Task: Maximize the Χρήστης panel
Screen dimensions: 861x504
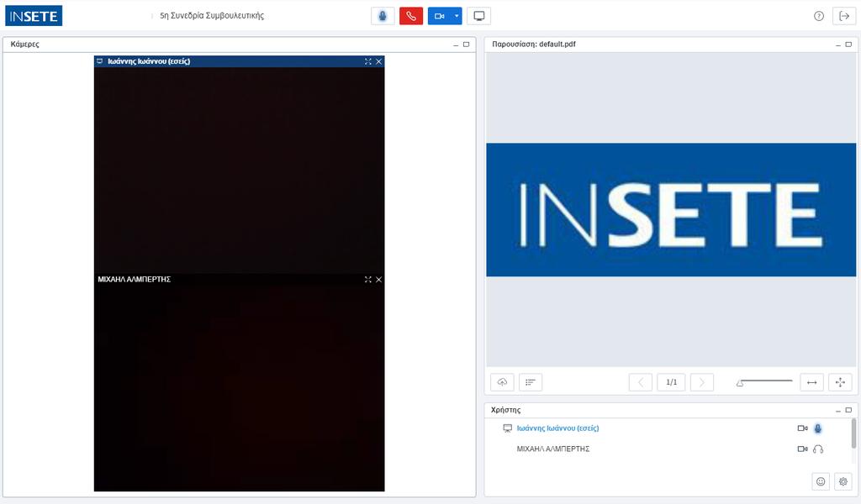Action: pyautogui.click(x=848, y=410)
